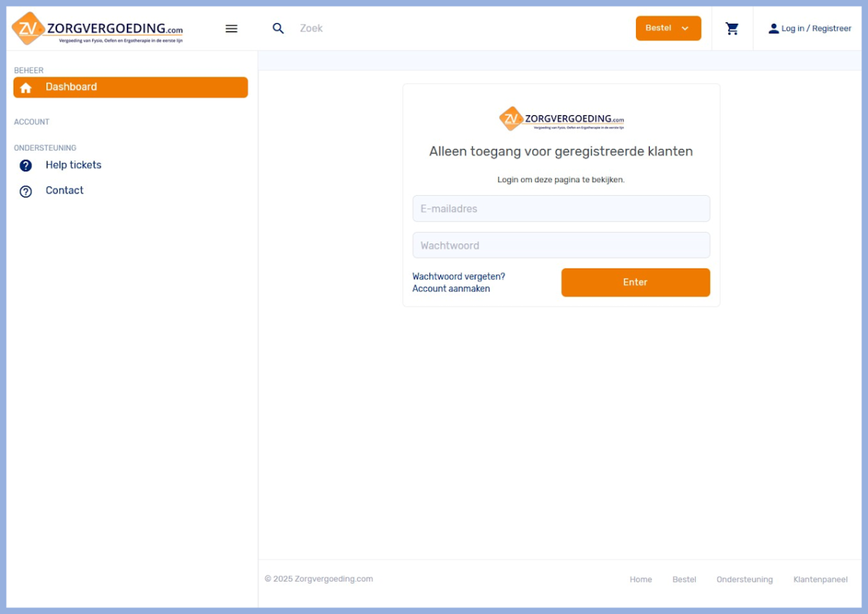Click the logo above the login form

pos(561,119)
